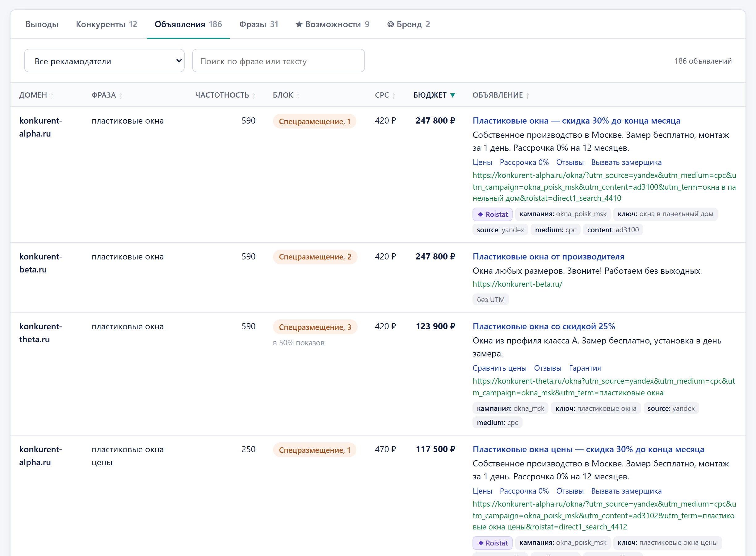
Task: Open ad title 'скидка 30% до конца месяца' for пластиковые окна
Action: [x=576, y=120]
